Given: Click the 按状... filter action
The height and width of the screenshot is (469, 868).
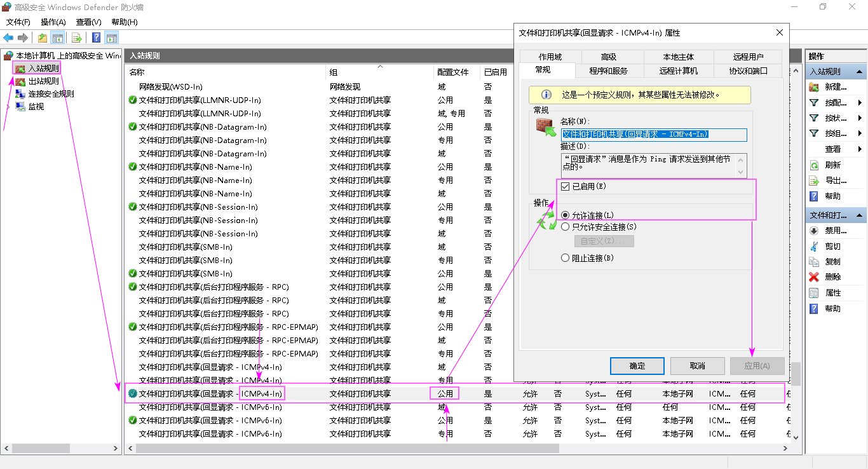Looking at the screenshot, I should pos(836,118).
